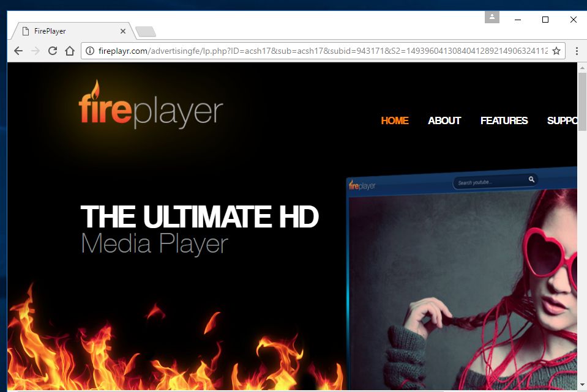Open the FEATURES page link
The image size is (587, 392).
point(504,120)
